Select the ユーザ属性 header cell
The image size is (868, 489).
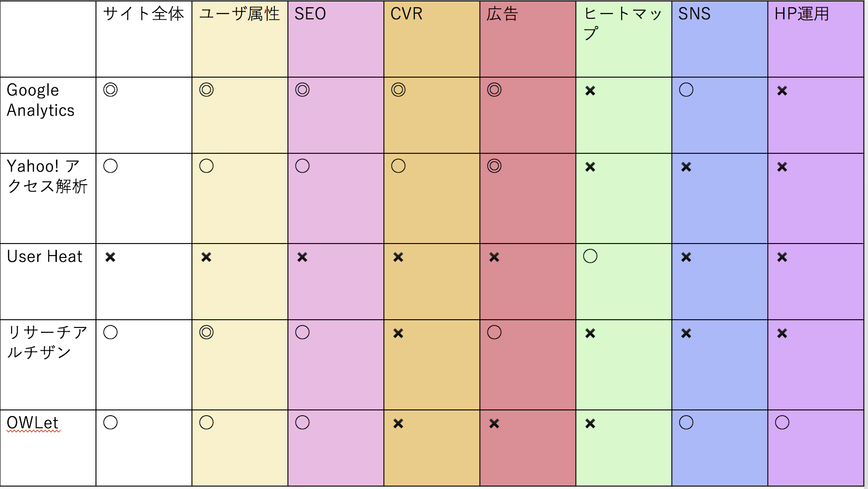(240, 39)
